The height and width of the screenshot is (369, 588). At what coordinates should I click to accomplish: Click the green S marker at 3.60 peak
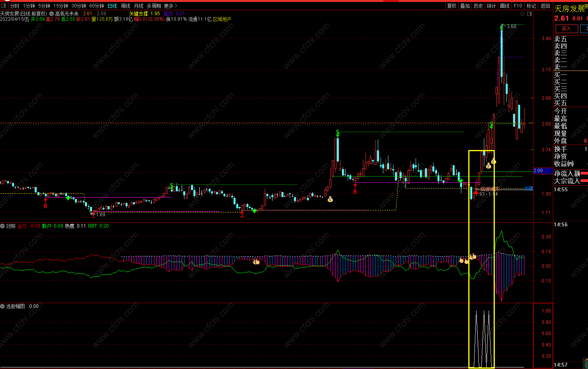(x=501, y=27)
